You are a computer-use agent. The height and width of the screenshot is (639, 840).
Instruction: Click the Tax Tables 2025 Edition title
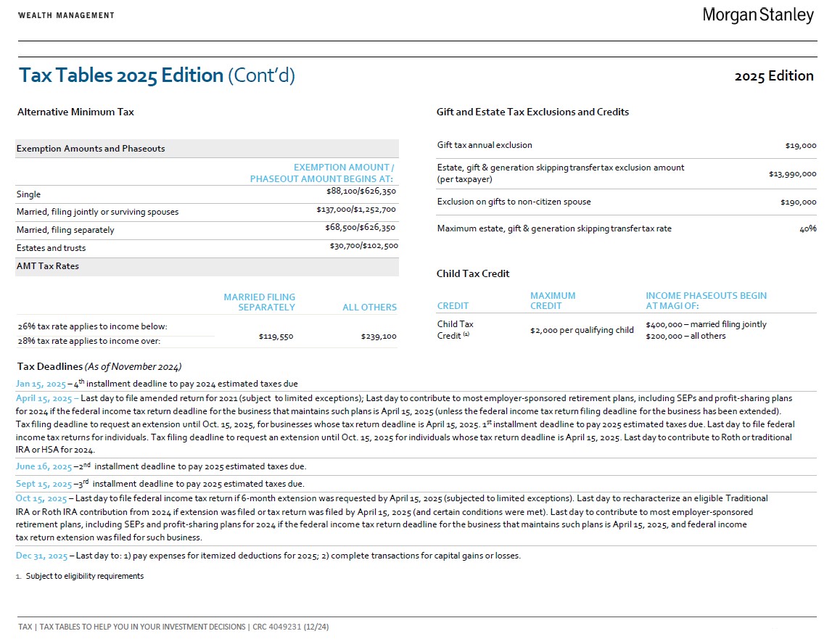[x=157, y=75]
